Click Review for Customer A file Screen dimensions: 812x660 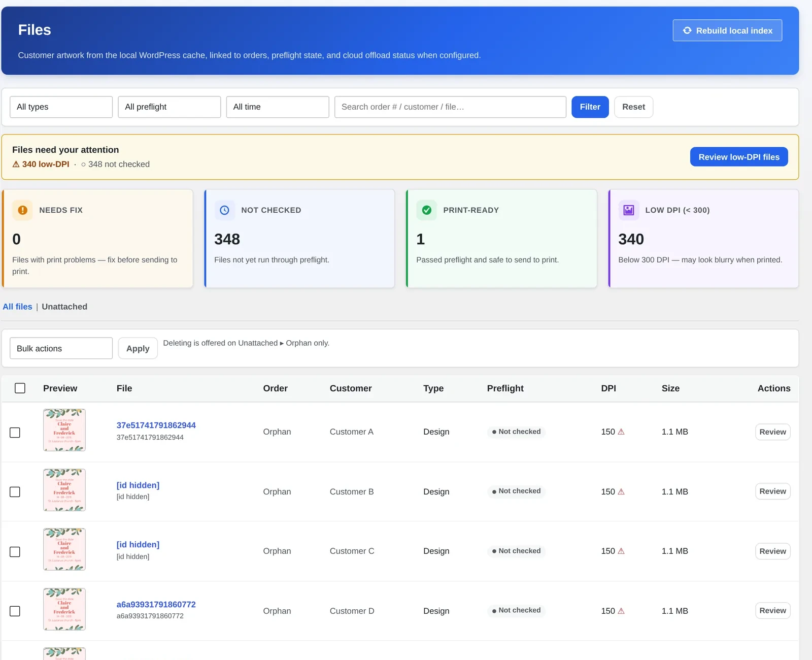[772, 432]
